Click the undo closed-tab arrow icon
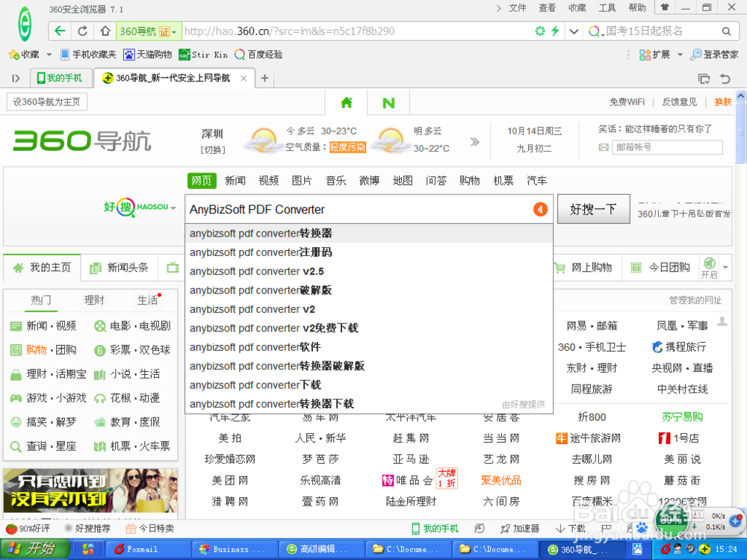Screen dimensions: 747x560 (x=725, y=78)
